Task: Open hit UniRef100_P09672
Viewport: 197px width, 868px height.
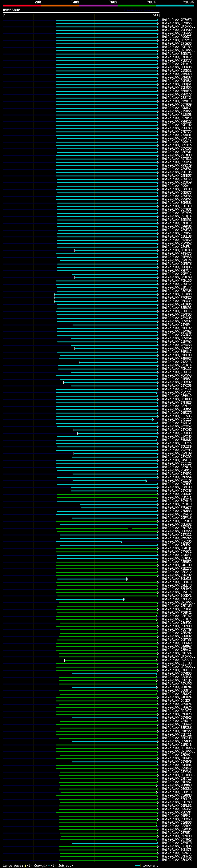Action: pyautogui.click(x=176, y=37)
